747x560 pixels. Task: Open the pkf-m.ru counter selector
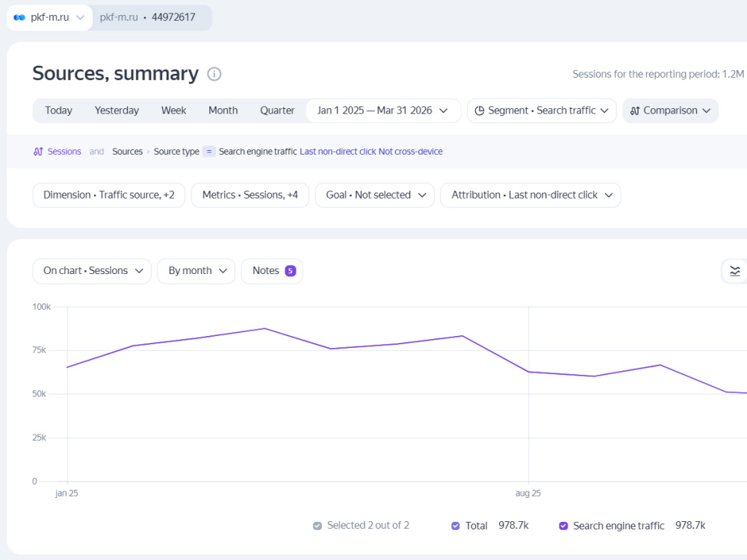pyautogui.click(x=49, y=18)
